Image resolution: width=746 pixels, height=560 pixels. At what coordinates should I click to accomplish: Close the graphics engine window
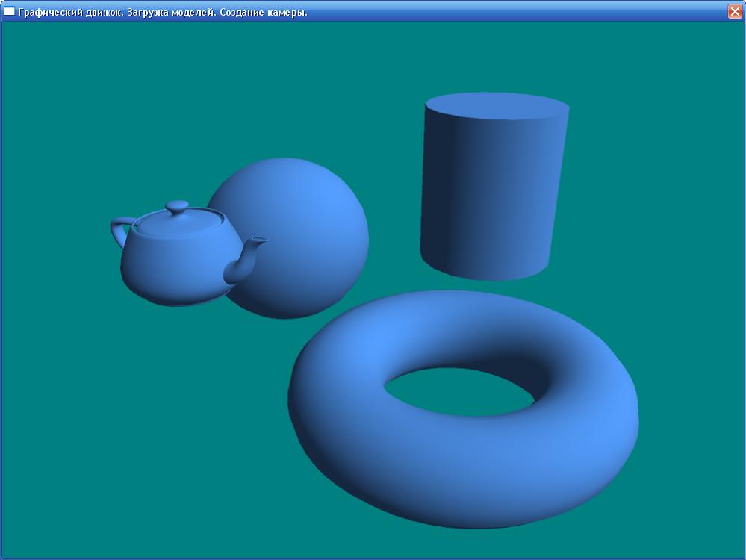[734, 12]
